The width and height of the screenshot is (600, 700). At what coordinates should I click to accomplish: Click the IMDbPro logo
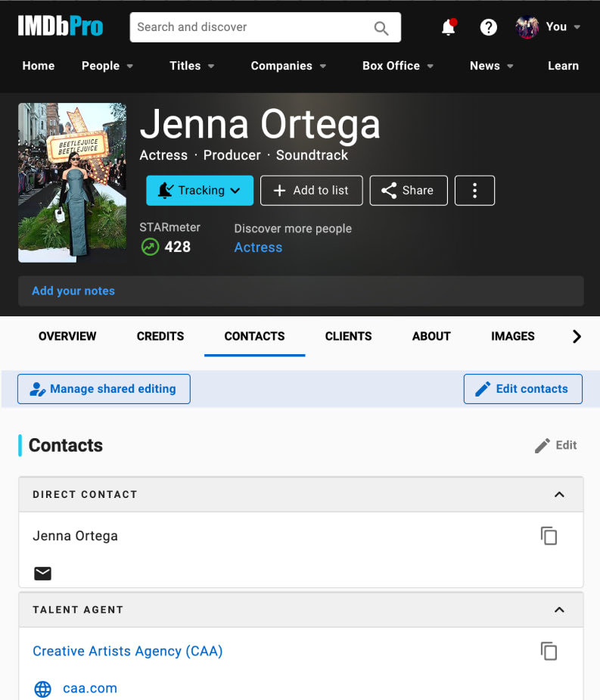click(61, 26)
